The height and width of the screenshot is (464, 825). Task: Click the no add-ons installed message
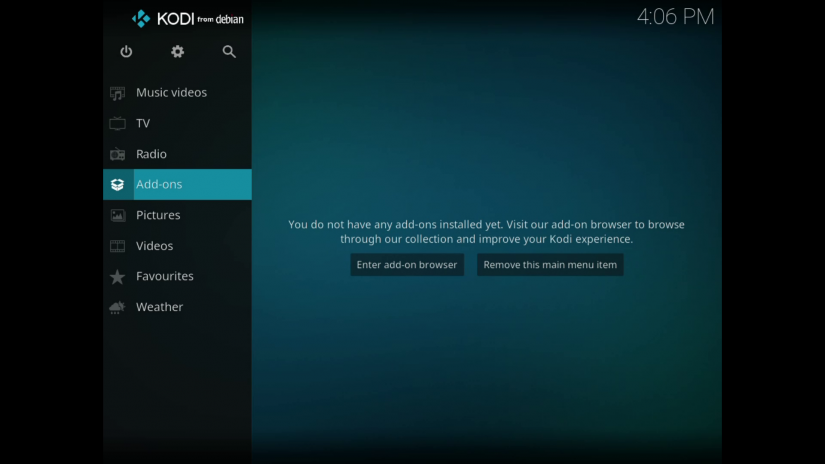click(x=486, y=231)
